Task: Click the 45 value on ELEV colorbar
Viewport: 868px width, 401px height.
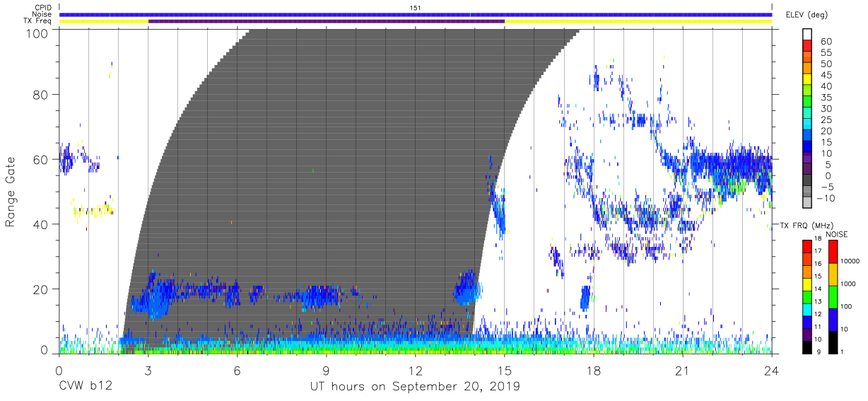Action: click(826, 75)
